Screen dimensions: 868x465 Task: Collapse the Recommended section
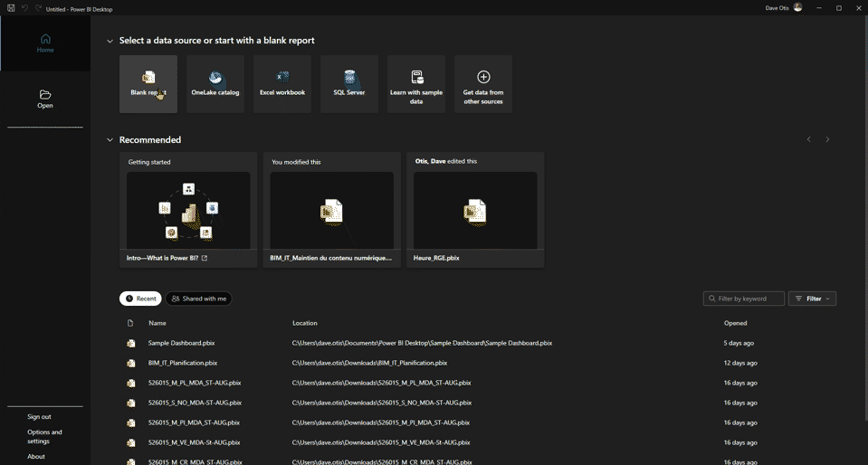(110, 140)
